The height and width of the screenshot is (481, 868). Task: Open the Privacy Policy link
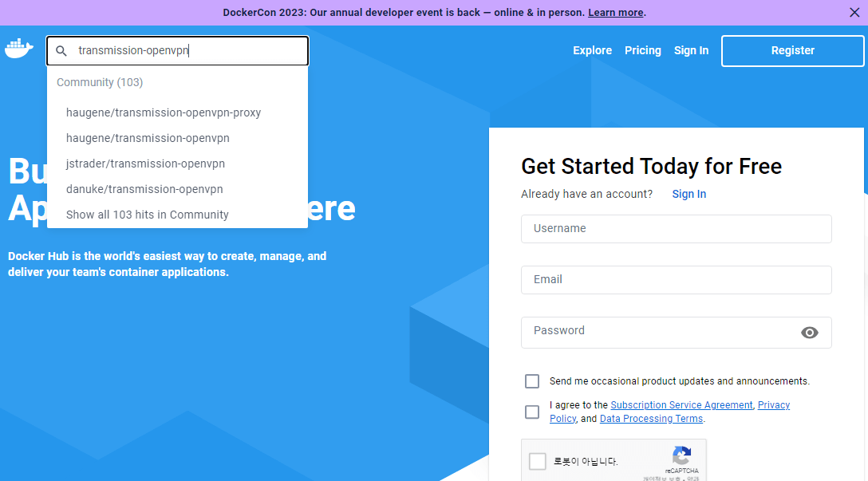point(774,404)
